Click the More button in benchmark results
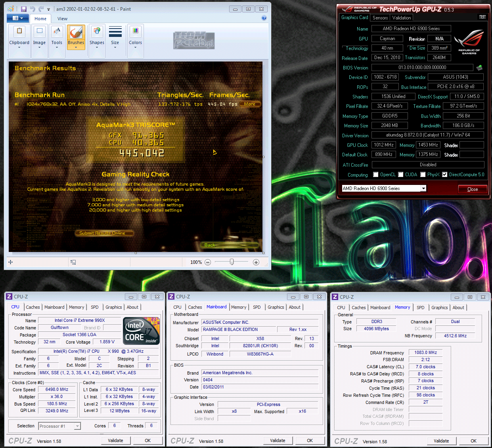This screenshot has width=492, height=448. pos(250,104)
